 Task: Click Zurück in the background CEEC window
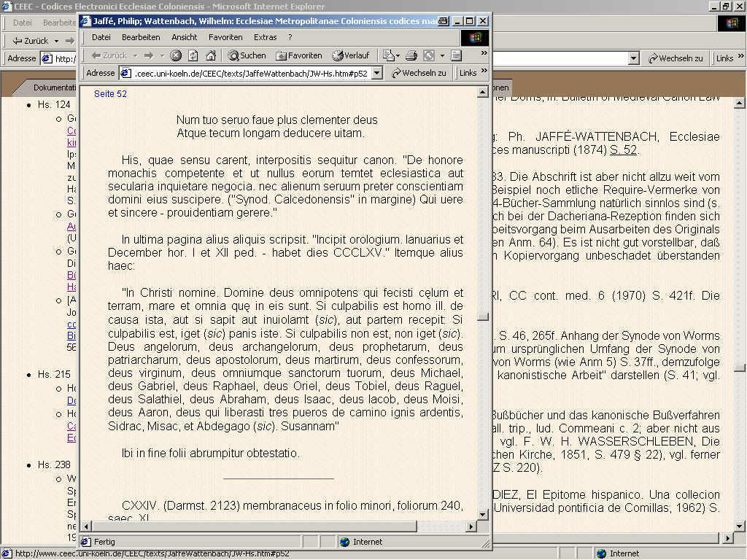(30, 41)
